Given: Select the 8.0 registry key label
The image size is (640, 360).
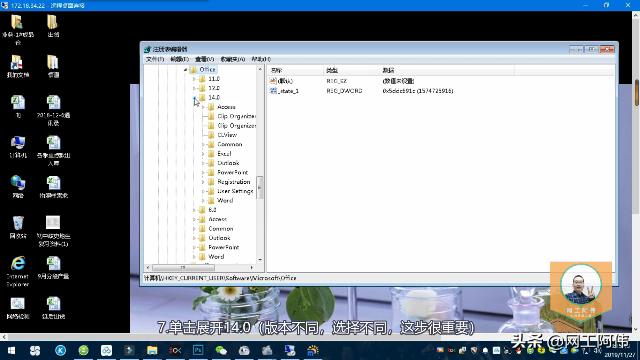Looking at the screenshot, I should (212, 210).
